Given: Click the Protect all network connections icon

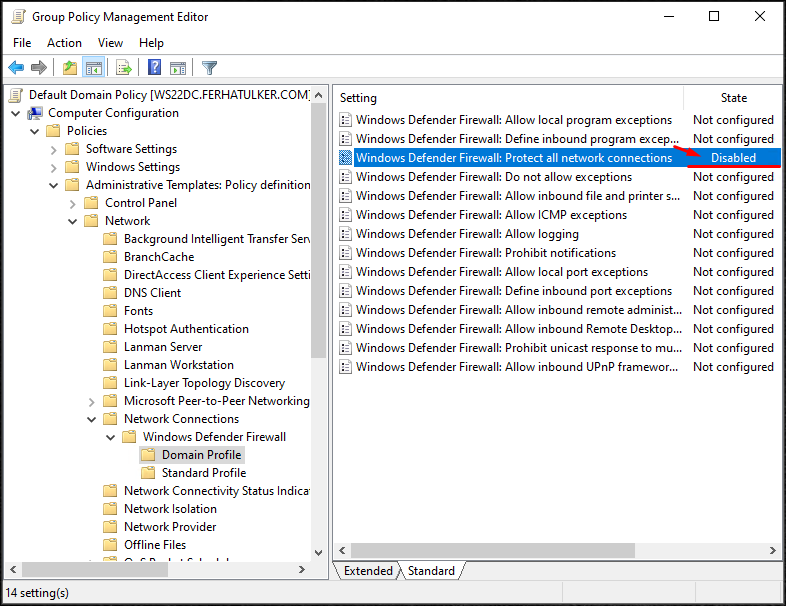Looking at the screenshot, I should tap(345, 158).
